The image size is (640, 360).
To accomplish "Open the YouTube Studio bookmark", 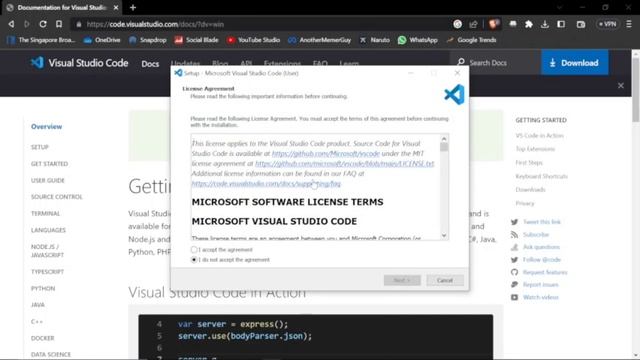I will [253, 40].
